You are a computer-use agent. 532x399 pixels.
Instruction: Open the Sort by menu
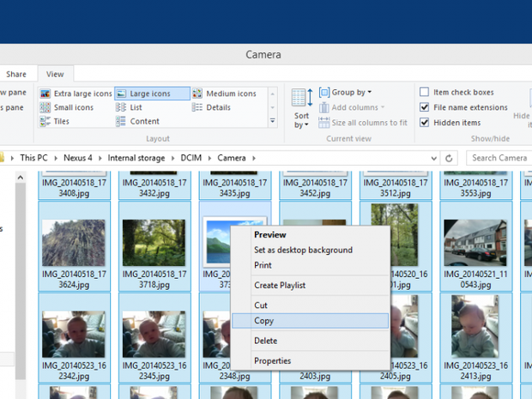(x=302, y=109)
